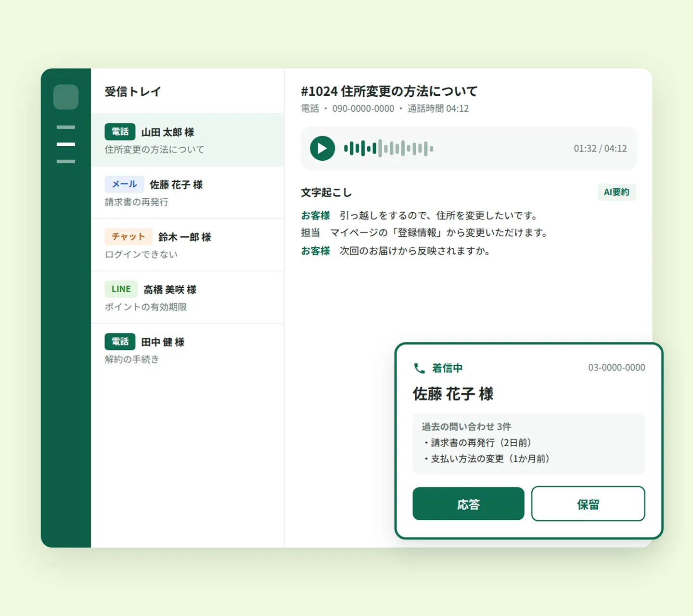The width and height of the screenshot is (693, 616).
Task: Click the メール tag on 佐藤 花子 row
Action: click(125, 184)
